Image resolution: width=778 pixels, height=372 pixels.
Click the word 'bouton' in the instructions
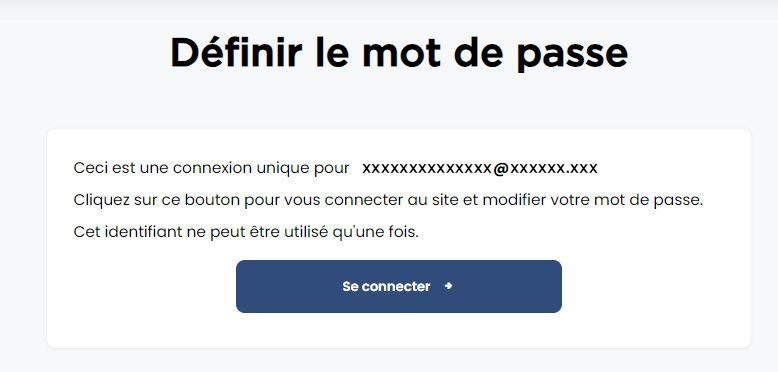pos(213,200)
